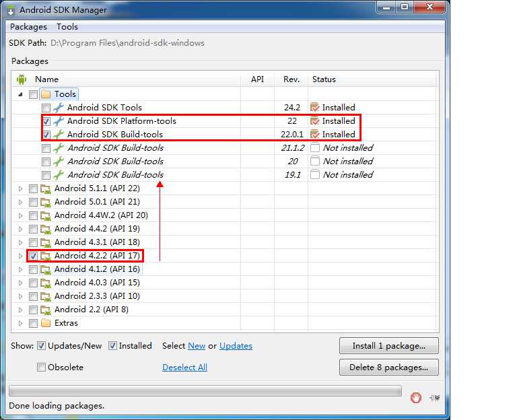Click the Tools folder icon
Viewport: 517px width, 420px height.
(46, 94)
